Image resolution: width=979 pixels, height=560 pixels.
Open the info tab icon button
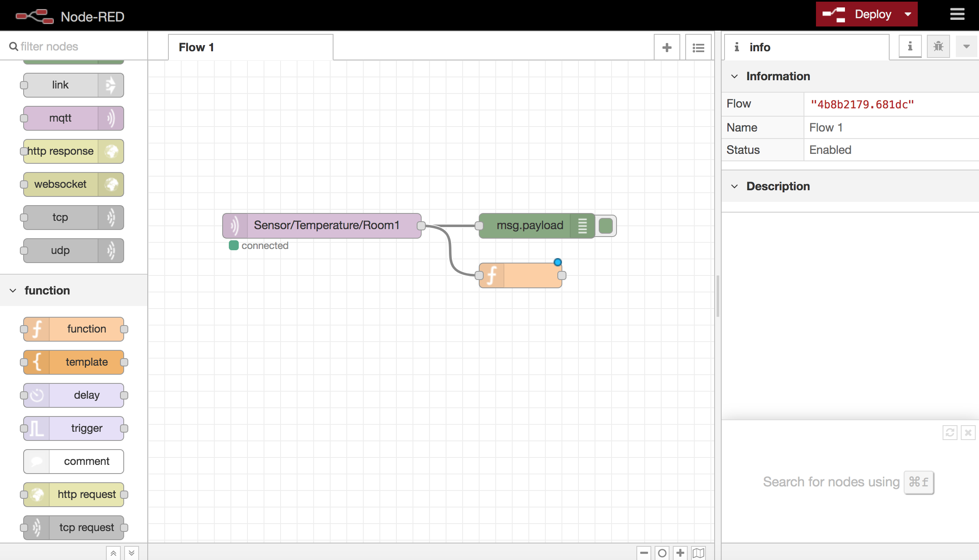910,46
